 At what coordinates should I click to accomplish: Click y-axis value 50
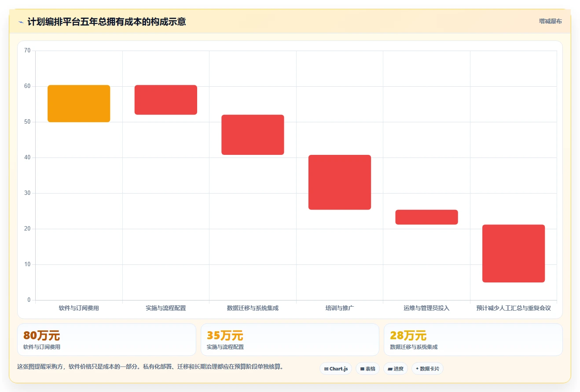tap(27, 122)
